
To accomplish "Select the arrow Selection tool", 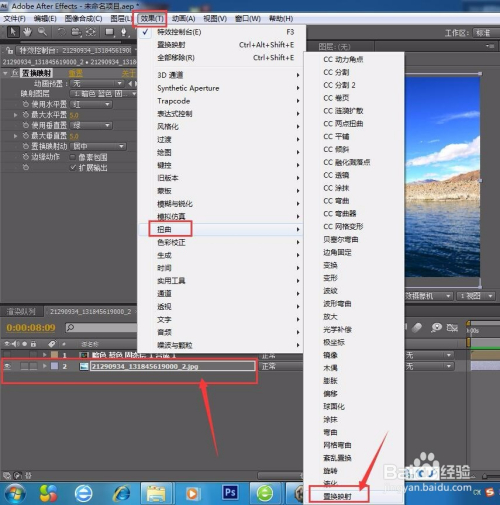I will coord(13,32).
